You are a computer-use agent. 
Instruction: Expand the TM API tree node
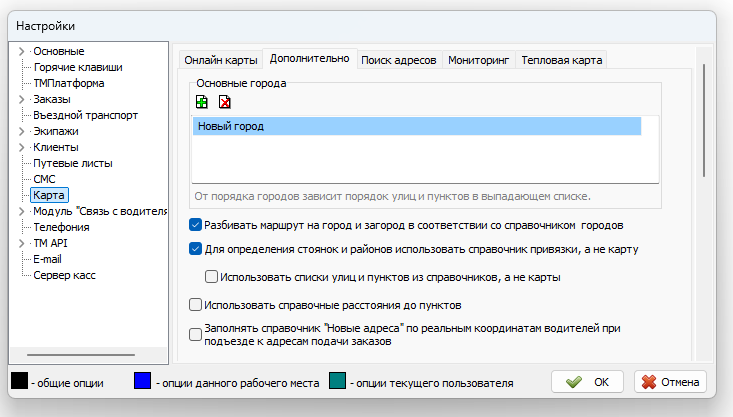pos(21,243)
